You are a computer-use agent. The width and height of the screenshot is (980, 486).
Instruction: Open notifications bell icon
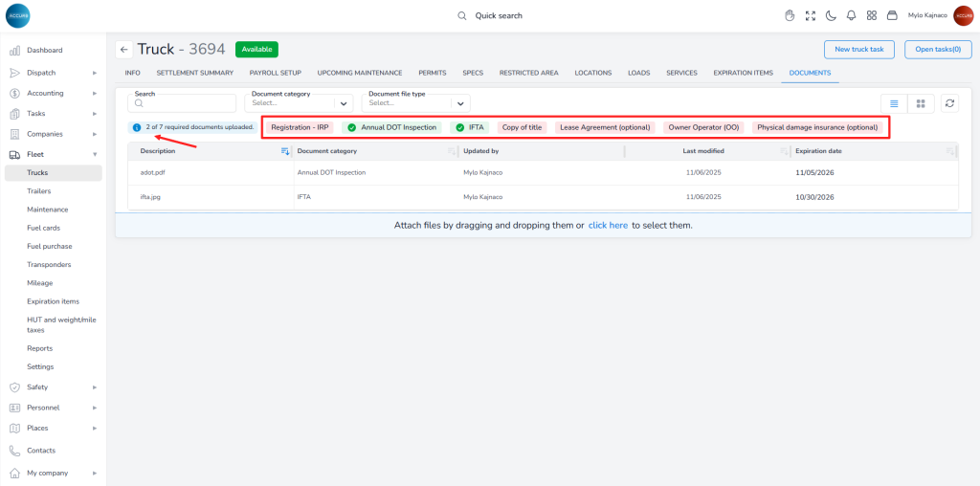pyautogui.click(x=851, y=15)
